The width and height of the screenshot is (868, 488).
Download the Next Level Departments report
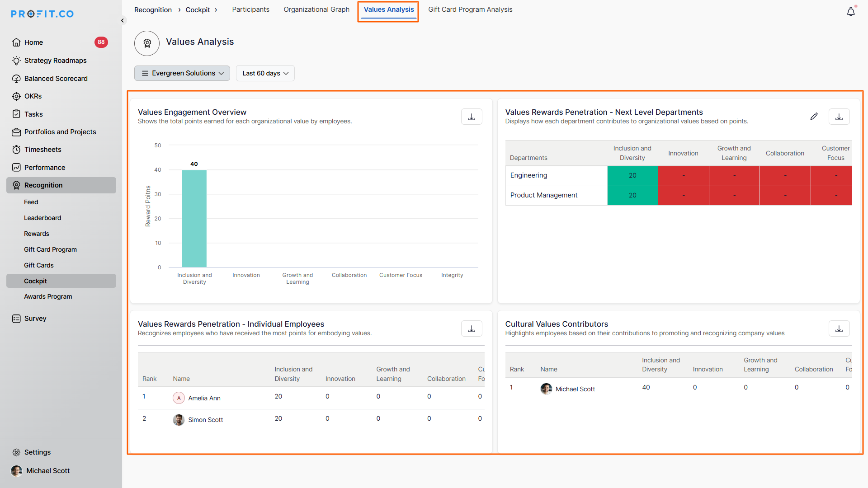pos(839,117)
